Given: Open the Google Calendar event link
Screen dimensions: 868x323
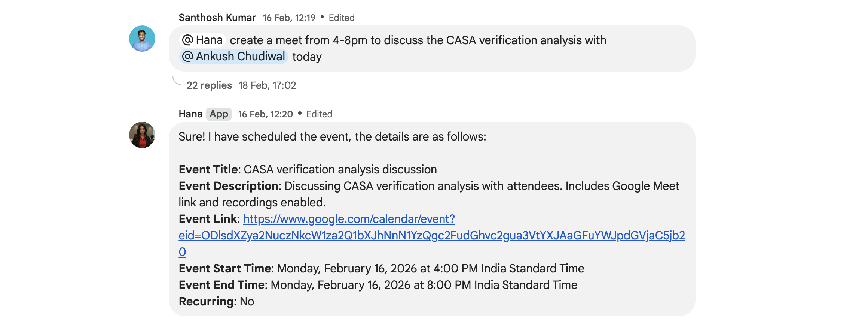Looking at the screenshot, I should click(349, 219).
